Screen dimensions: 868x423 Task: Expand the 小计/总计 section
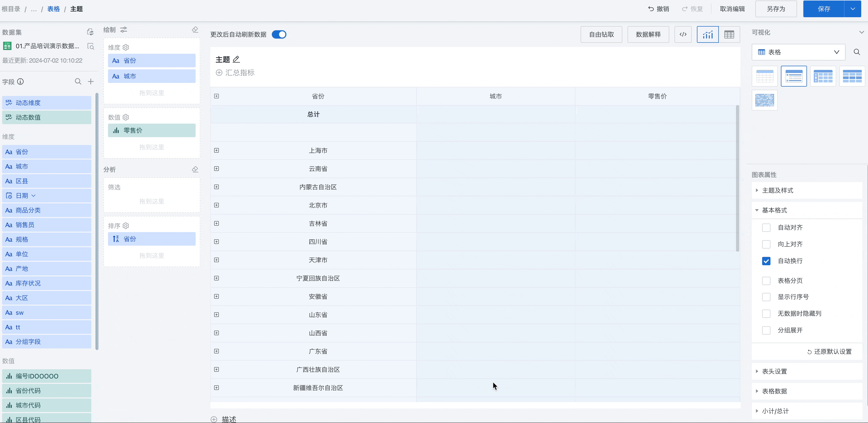[807, 411]
